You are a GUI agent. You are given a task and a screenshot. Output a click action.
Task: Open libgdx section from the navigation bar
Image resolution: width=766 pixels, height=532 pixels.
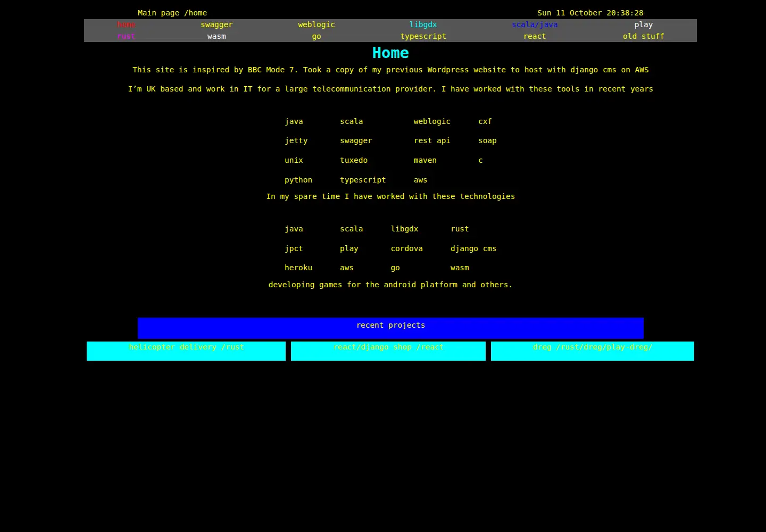point(423,24)
